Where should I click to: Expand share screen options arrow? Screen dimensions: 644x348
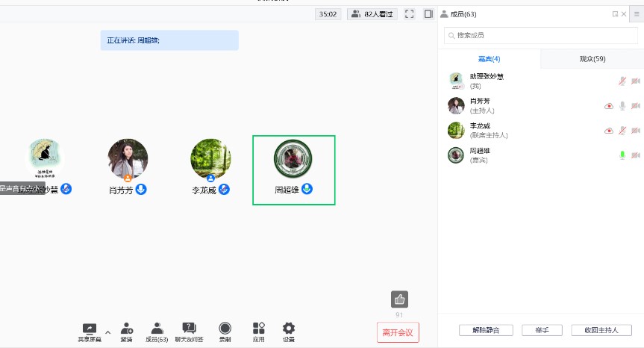coord(107,332)
